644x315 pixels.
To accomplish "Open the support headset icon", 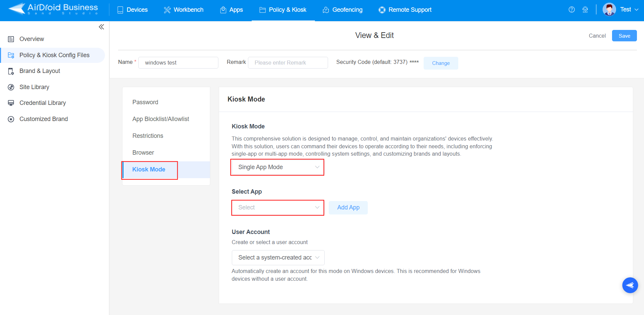I will [x=585, y=10].
